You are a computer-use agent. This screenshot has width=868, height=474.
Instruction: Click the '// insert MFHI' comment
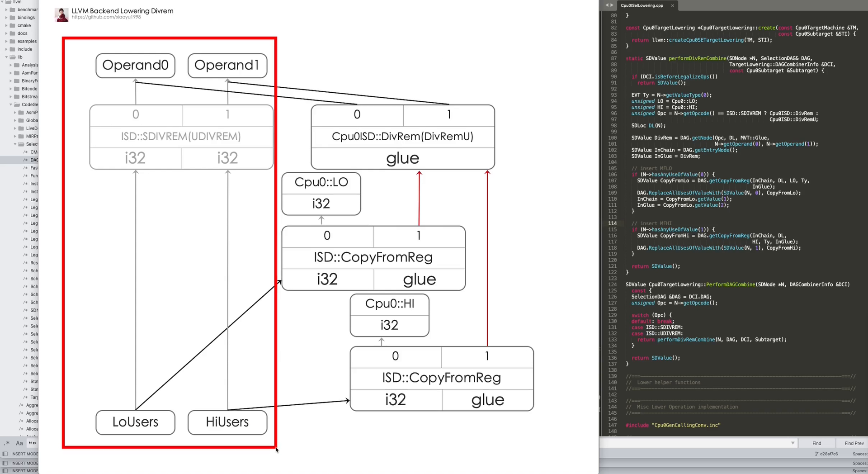[x=651, y=223]
